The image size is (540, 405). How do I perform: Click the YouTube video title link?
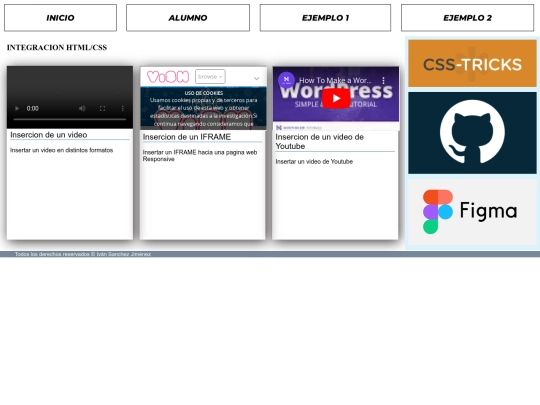(335, 81)
